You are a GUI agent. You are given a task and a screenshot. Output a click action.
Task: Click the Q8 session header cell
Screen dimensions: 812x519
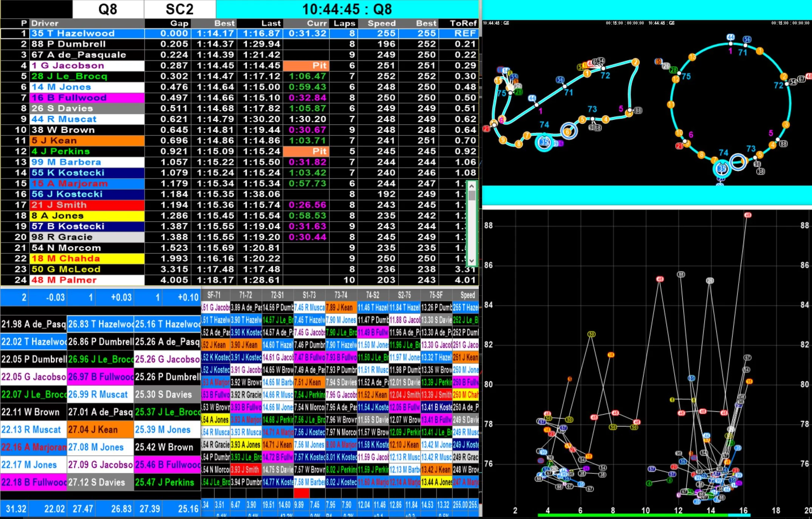point(108,9)
